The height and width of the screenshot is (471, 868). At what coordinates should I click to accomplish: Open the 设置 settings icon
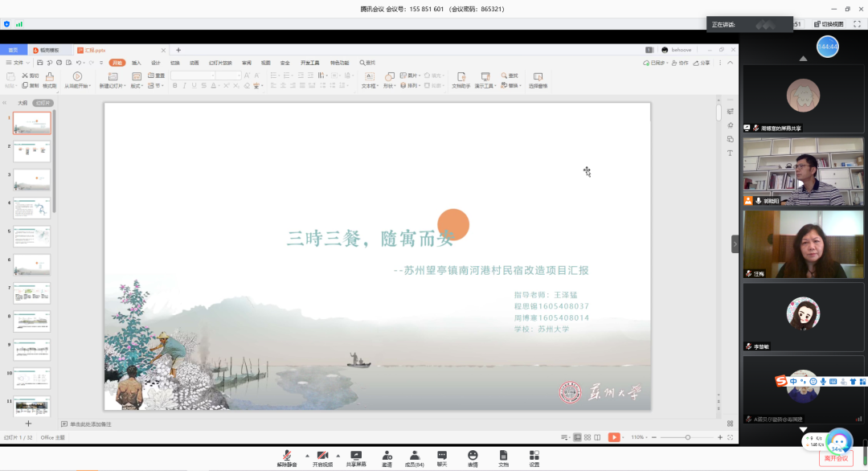[534, 458]
